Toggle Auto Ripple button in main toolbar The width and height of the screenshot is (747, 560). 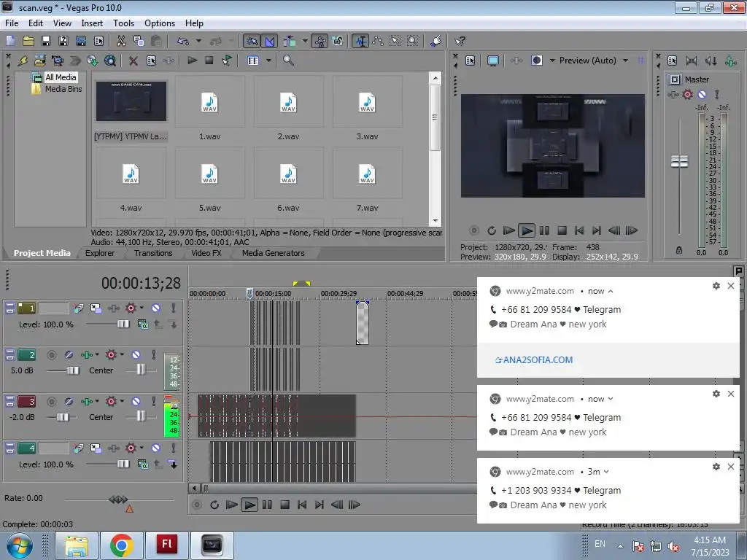290,41
